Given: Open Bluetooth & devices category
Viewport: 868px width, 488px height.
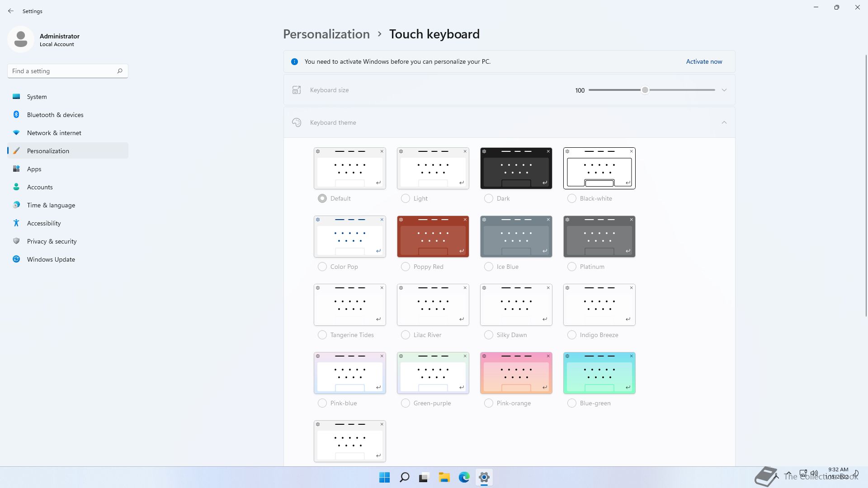Looking at the screenshot, I should (68, 115).
